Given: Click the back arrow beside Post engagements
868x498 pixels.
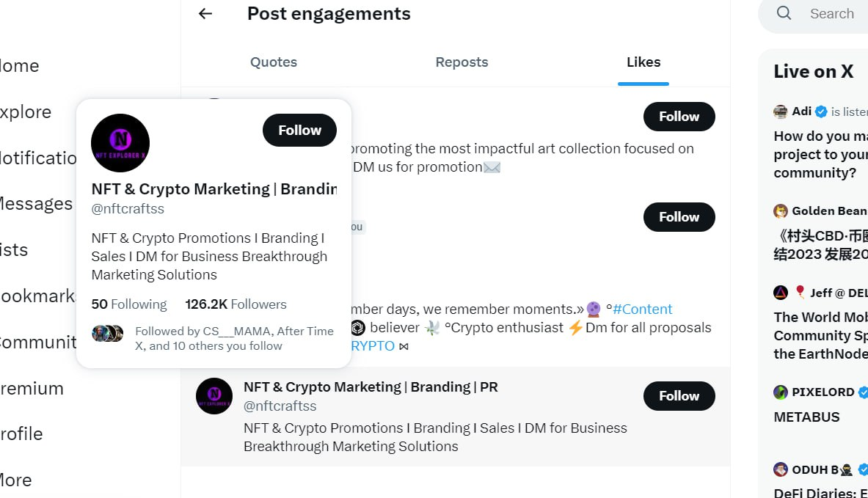Looking at the screenshot, I should [205, 13].
